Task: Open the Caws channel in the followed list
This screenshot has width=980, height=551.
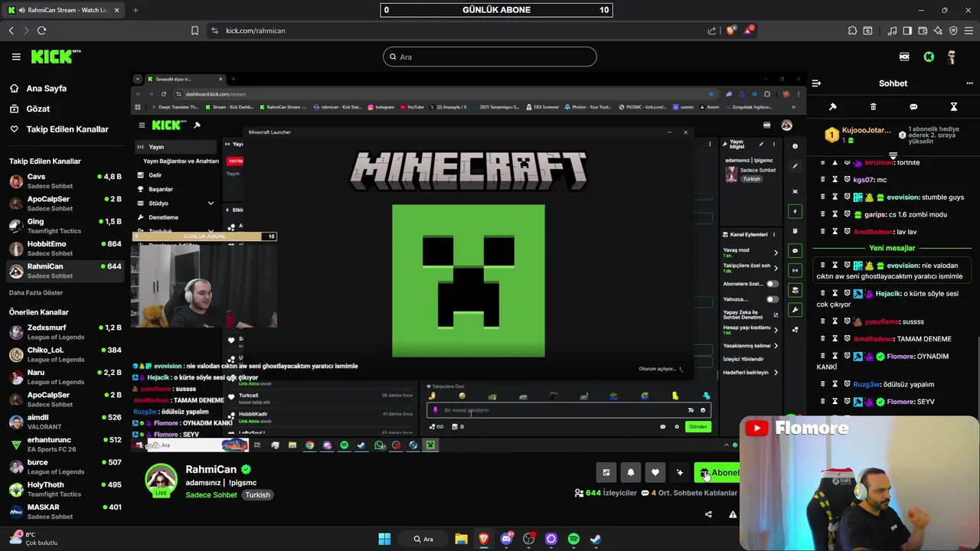Action: (64, 181)
